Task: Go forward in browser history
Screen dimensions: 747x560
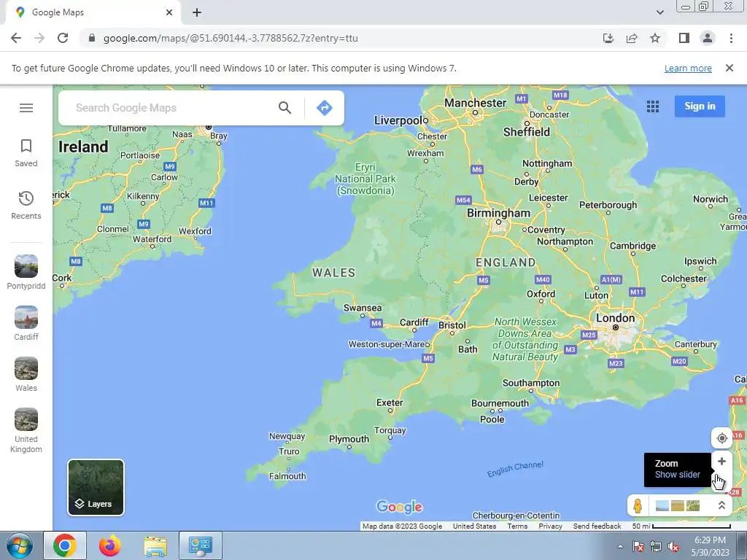Action: pos(39,38)
